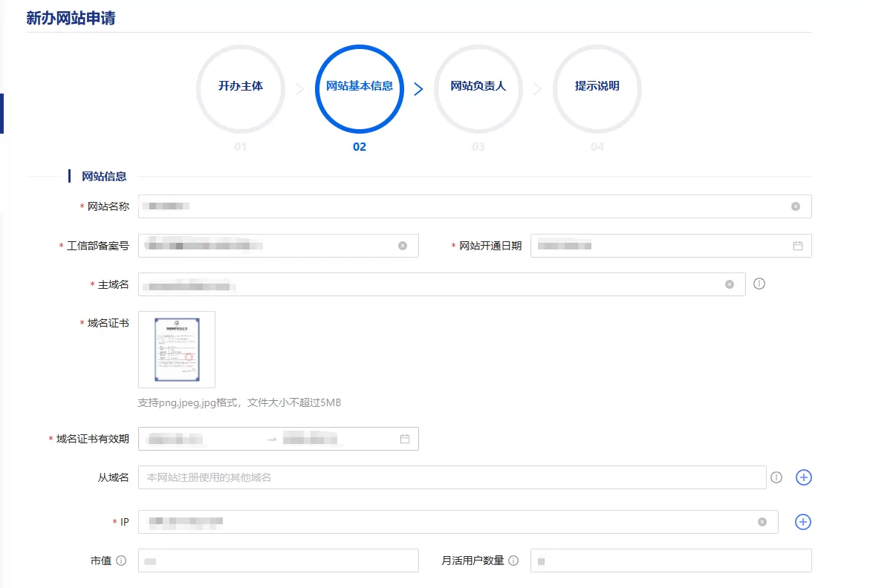Click the info icon beside 月活用户数量
Screen dimensions: 870x588
tap(514, 561)
